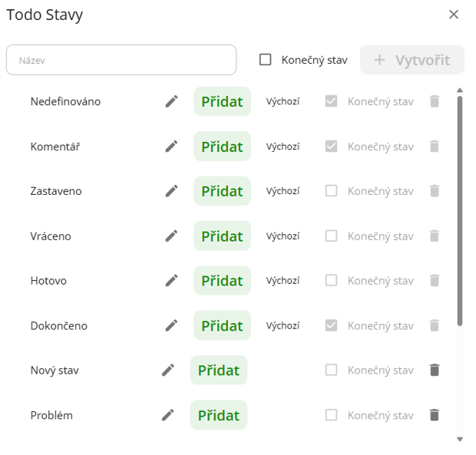Click the pencil icon next to Zastaveno
Image resolution: width=476 pixels, height=455 pixels.
point(171,191)
